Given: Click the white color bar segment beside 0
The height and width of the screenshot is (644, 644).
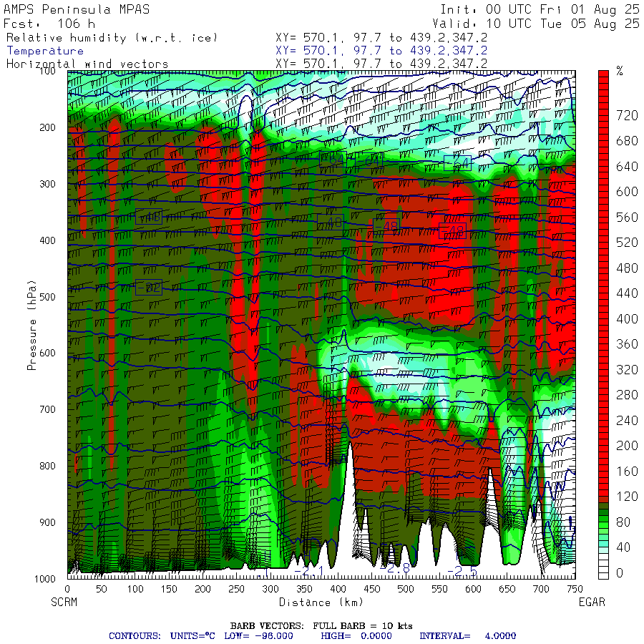Looking at the screenshot, I should 603,575.
